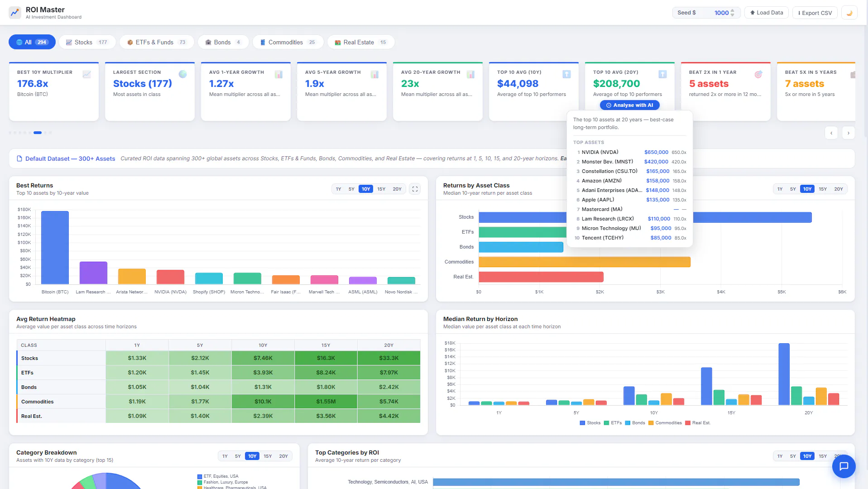Click the arrow icon on Top 10 Avg (20Y) card
Screen dimensions: 868x489
click(x=663, y=74)
